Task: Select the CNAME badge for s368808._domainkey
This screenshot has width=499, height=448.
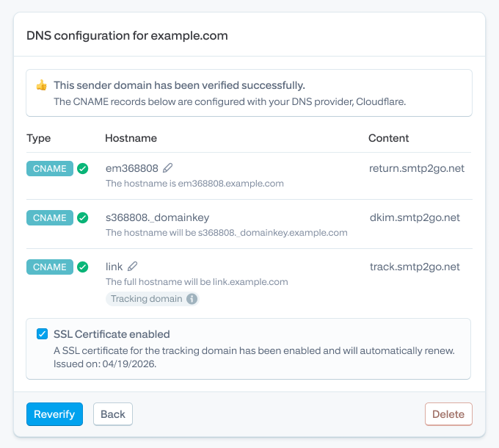Action: [x=50, y=218]
